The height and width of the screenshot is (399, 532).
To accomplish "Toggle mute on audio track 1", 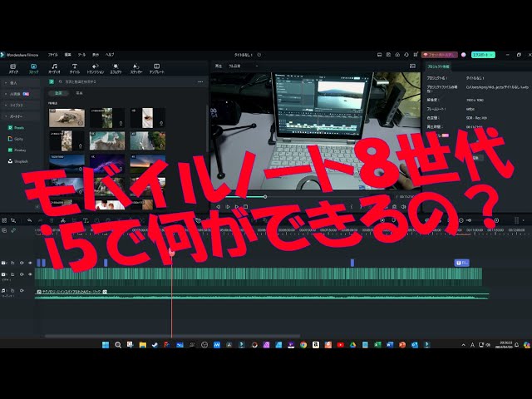I will pos(22,291).
